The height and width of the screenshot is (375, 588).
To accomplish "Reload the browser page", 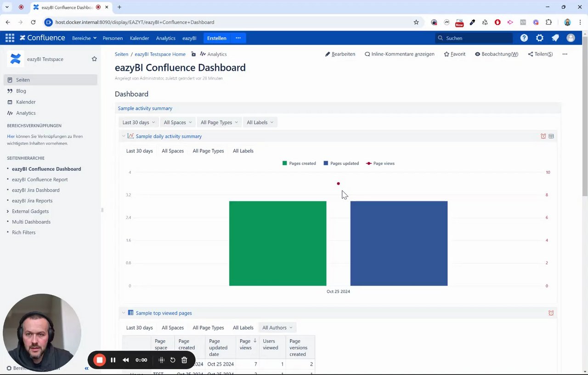I will tap(33, 22).
